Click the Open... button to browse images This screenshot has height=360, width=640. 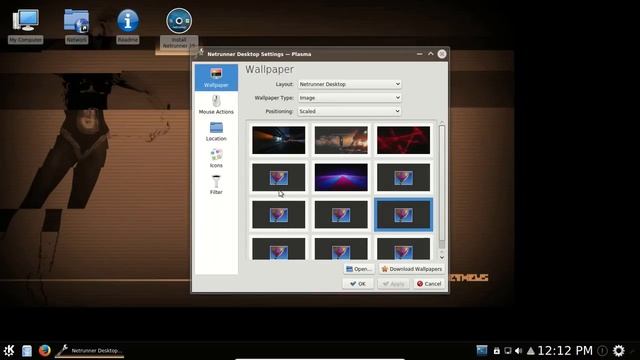(359, 269)
